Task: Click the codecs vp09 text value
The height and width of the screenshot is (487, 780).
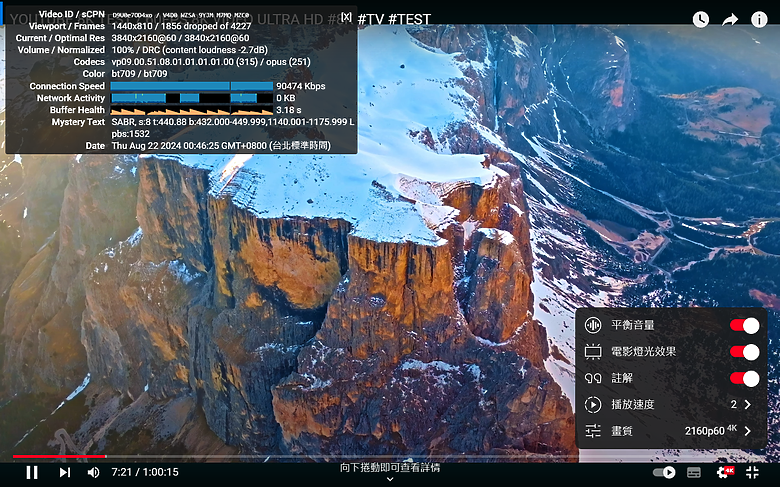Action: point(211,62)
